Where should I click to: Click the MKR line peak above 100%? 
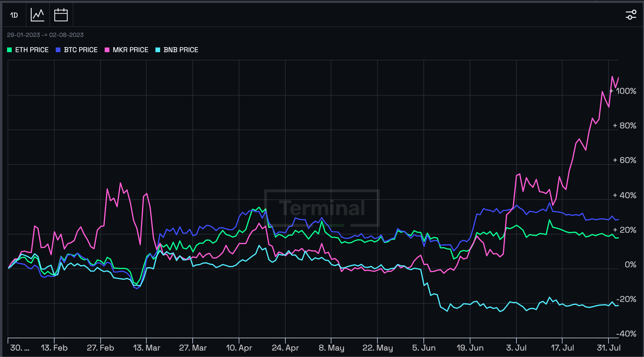tap(612, 76)
